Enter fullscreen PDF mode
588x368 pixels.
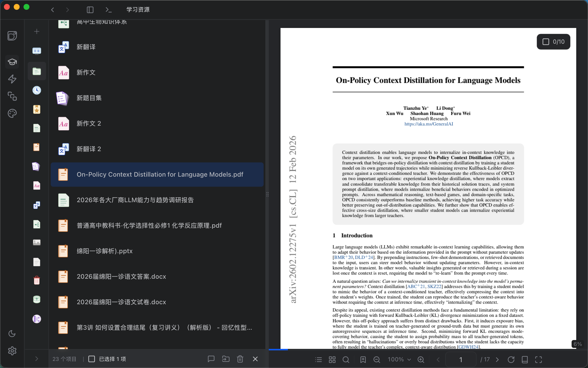coord(539,360)
